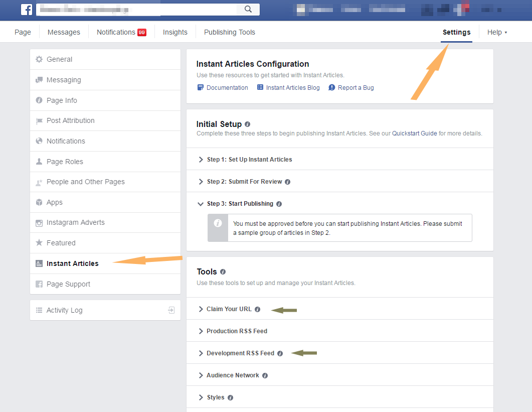
Task: Click the Featured star icon
Action: (x=39, y=242)
